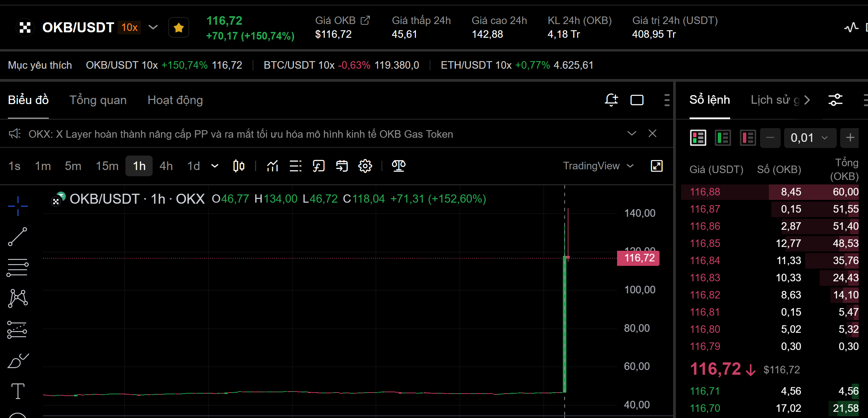This screenshot has height=418, width=868.
Task: Click the OKB/USDT pair logo icon
Action: pos(25,27)
